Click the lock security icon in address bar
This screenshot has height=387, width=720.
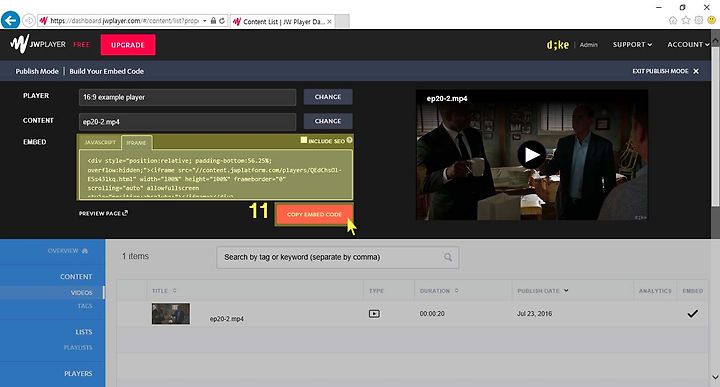(x=213, y=21)
